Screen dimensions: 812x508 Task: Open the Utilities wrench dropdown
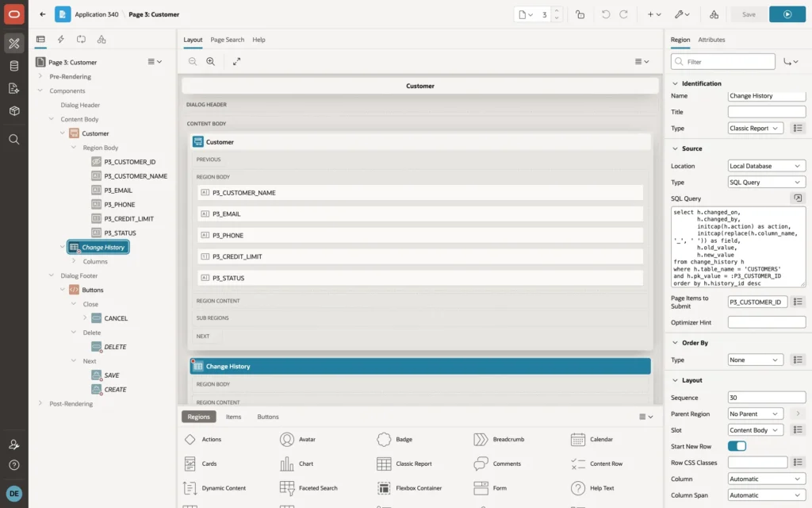pyautogui.click(x=682, y=14)
